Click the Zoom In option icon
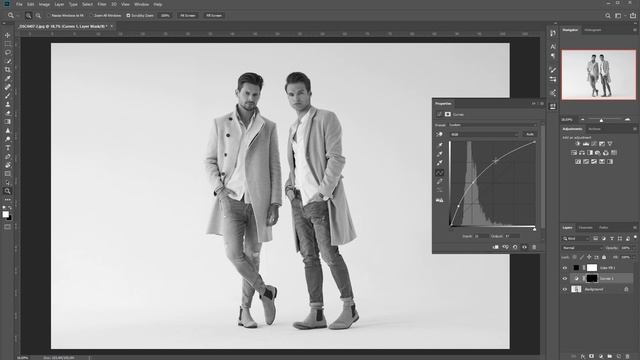 (28, 16)
